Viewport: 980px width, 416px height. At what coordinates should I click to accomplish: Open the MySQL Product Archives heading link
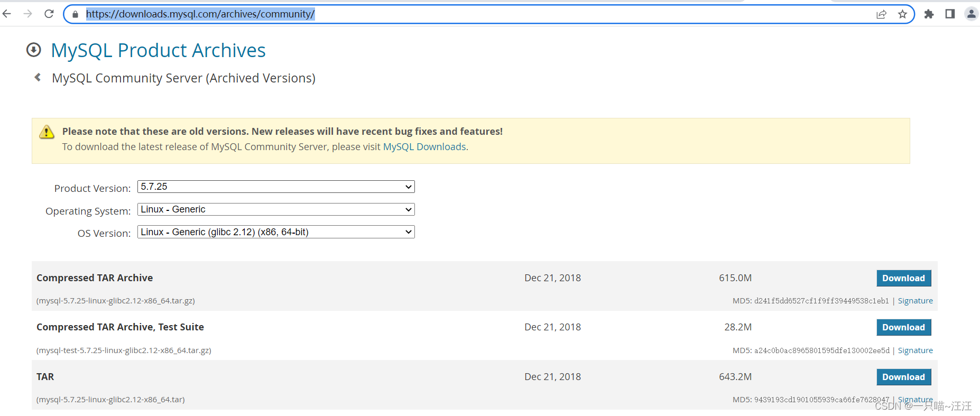[x=158, y=50]
